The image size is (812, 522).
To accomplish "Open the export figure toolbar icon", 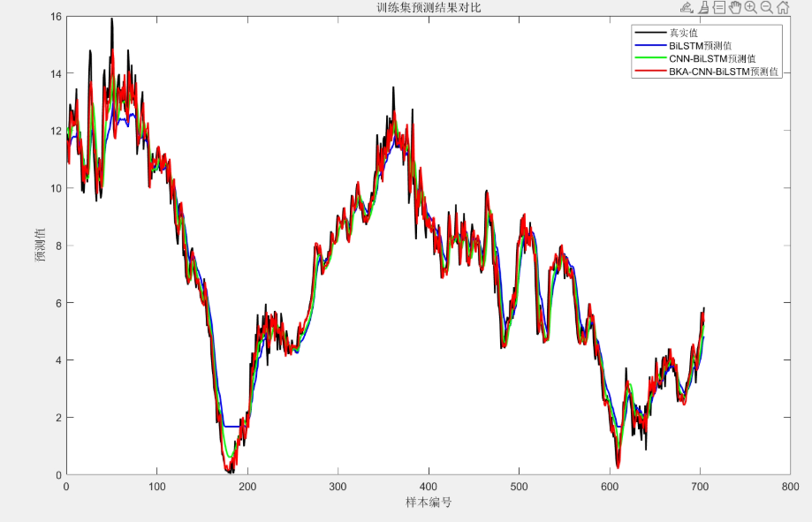I will [687, 7].
